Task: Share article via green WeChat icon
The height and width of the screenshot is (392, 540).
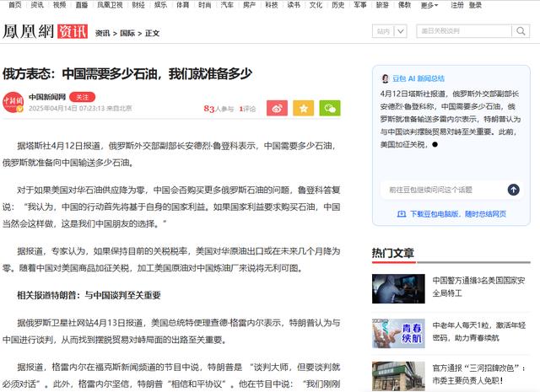Action: pos(330,108)
